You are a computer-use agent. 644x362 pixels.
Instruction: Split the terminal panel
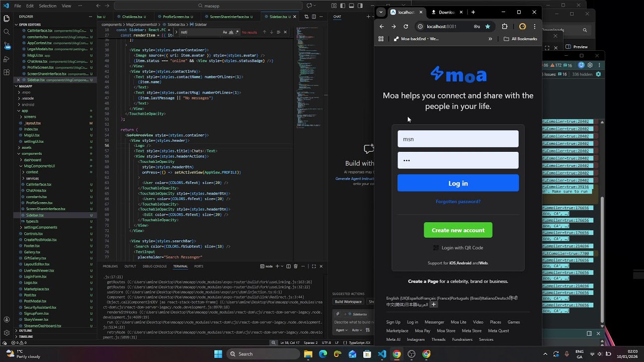point(288,266)
